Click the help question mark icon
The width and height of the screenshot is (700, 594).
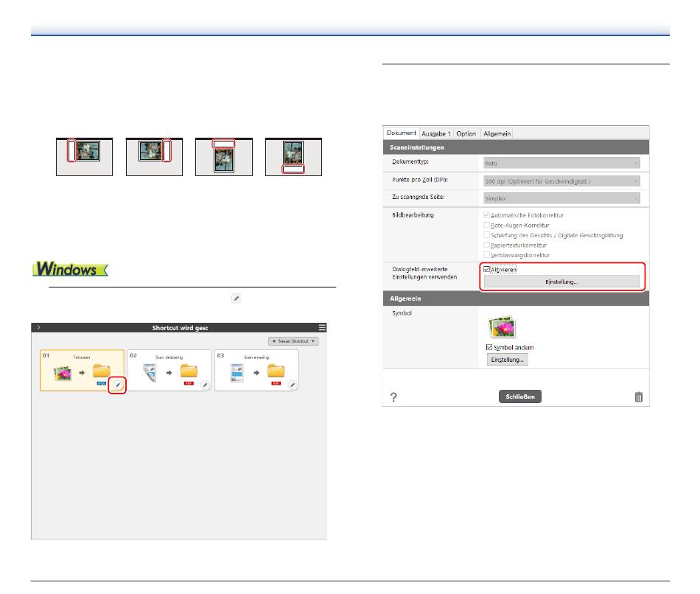click(x=393, y=397)
